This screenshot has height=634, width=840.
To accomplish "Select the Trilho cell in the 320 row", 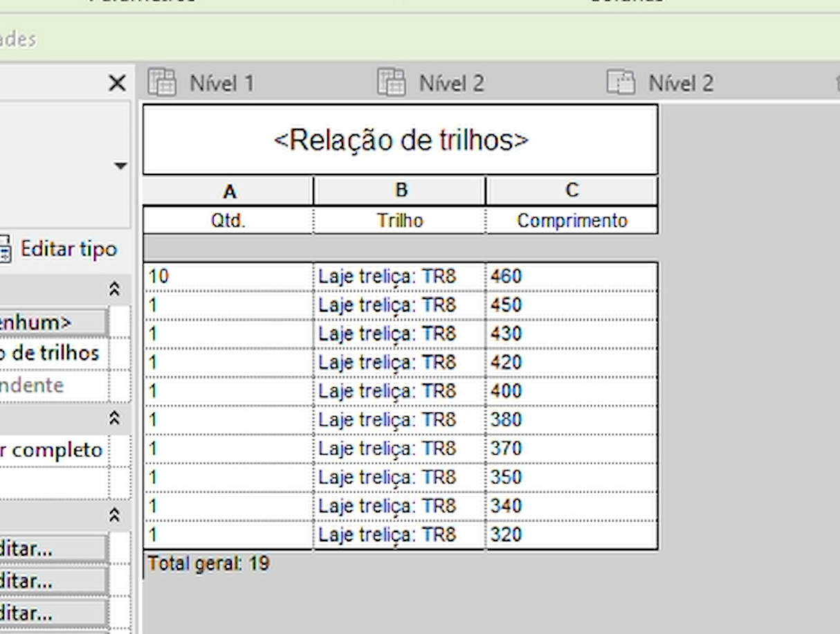I will pyautogui.click(x=399, y=534).
